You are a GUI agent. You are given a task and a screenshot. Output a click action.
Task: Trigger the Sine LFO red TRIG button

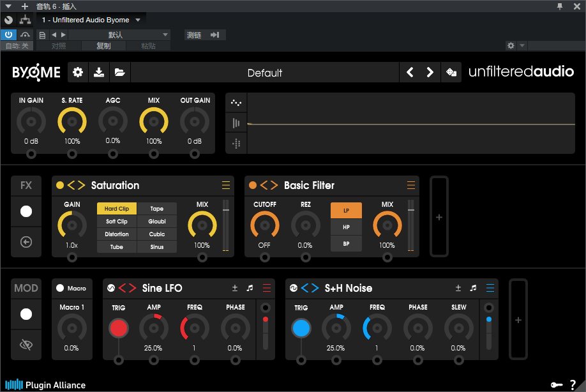119,328
